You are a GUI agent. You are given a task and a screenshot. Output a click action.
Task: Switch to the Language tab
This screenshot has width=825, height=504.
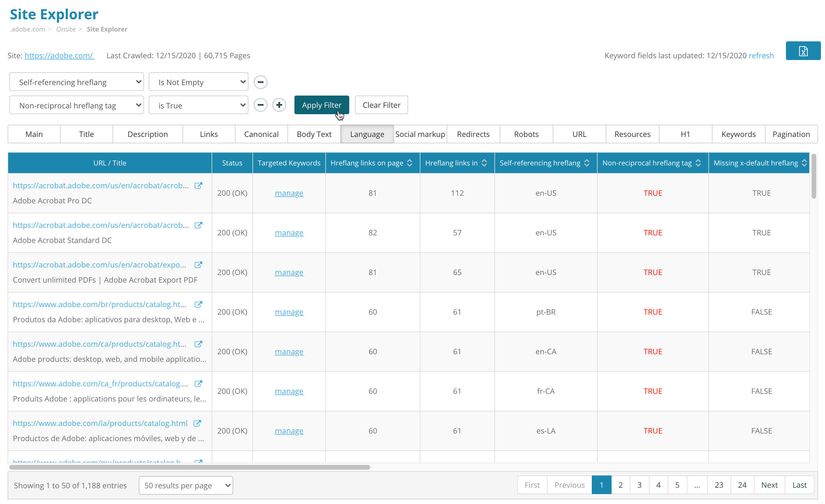367,134
